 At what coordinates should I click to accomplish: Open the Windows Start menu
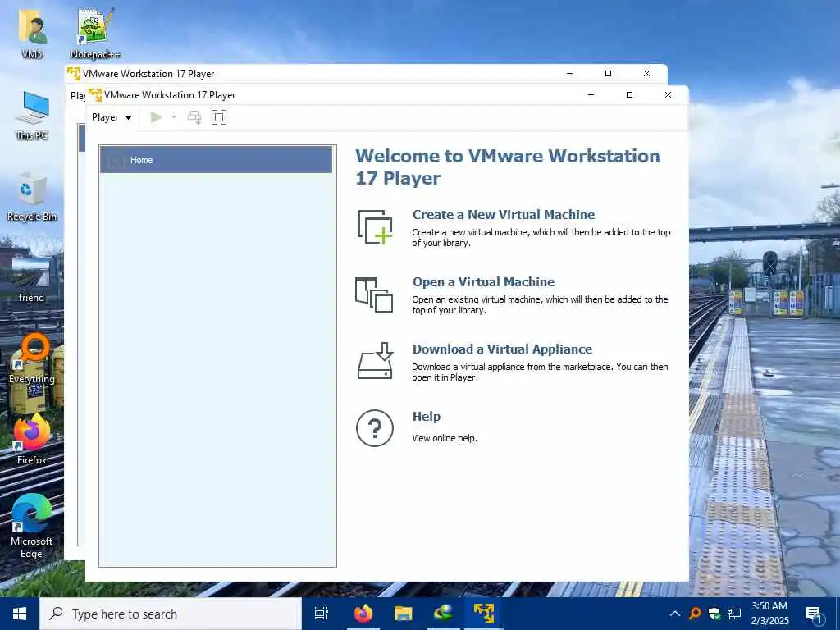(20, 614)
